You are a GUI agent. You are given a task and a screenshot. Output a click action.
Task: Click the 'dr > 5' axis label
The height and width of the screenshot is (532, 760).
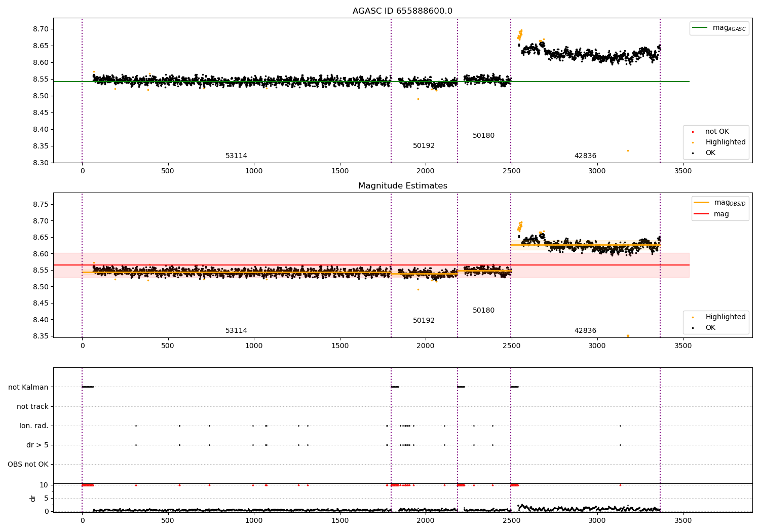click(37, 445)
